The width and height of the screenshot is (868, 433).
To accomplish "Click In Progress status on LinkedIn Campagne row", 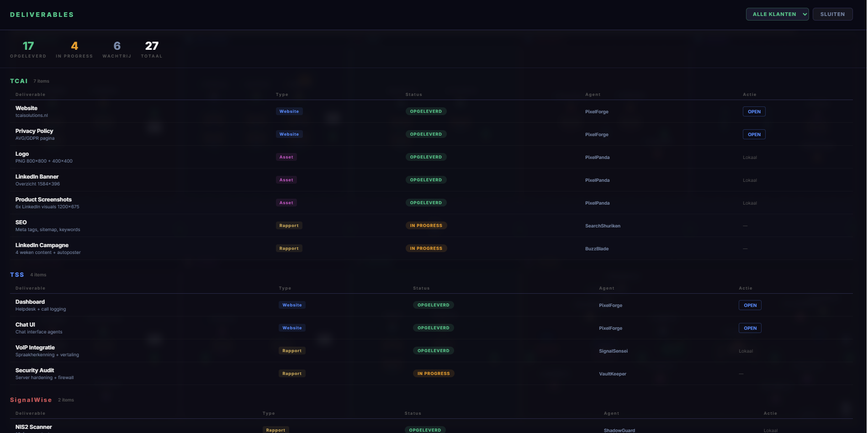I will pyautogui.click(x=426, y=248).
